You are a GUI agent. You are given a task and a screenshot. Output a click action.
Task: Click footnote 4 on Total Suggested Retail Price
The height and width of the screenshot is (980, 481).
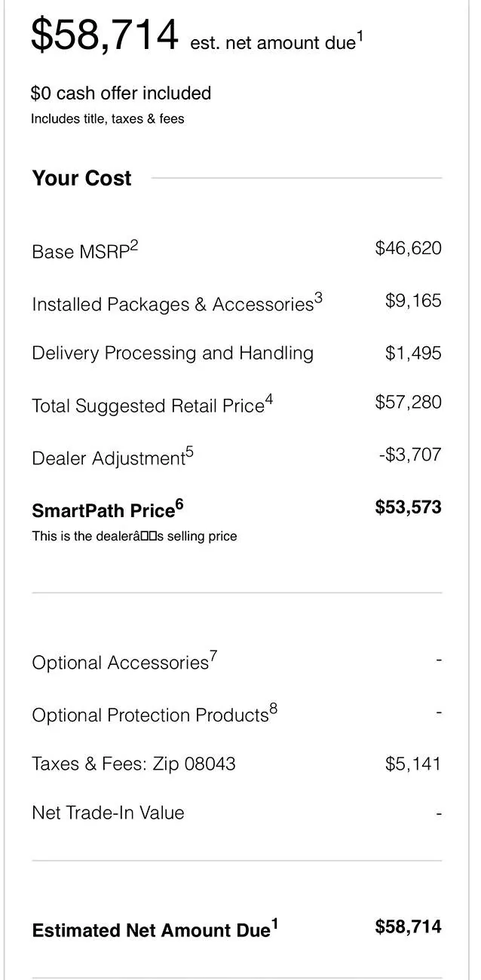269,400
